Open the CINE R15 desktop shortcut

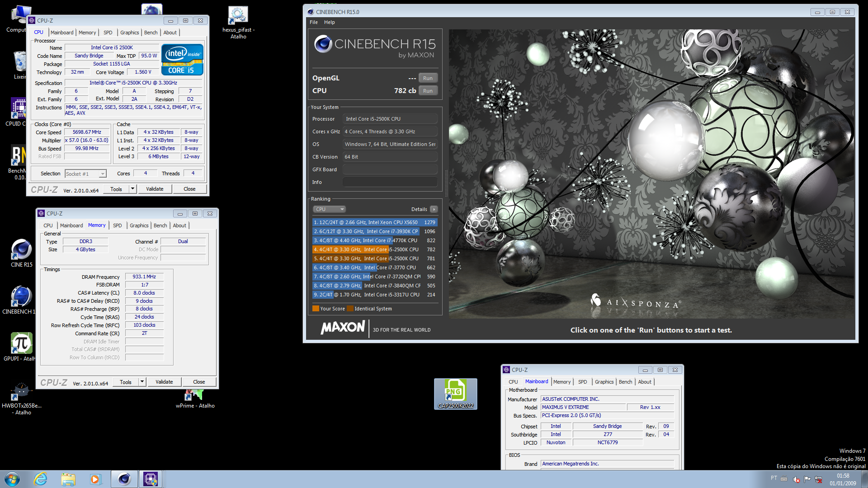21,253
